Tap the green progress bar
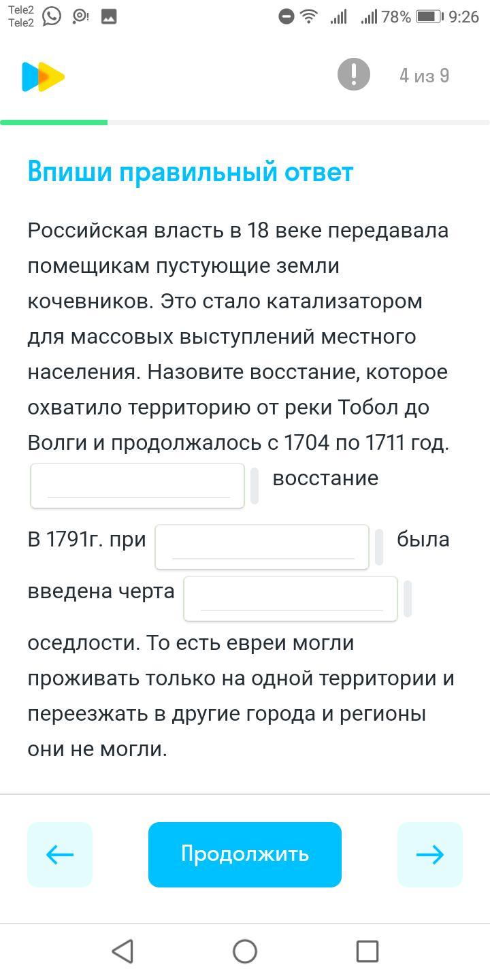Screen dimensions: 490x980 point(54,122)
